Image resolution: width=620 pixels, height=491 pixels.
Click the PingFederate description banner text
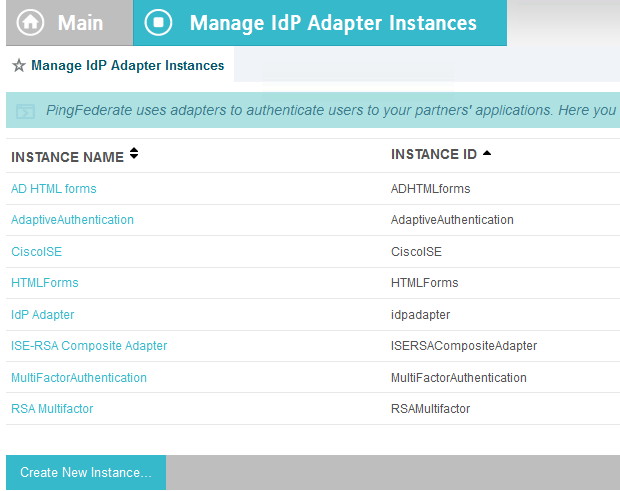[x=331, y=110]
